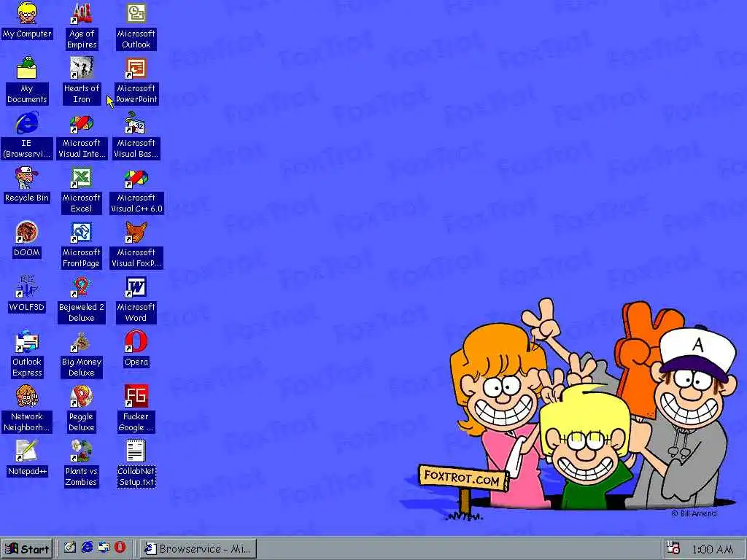The width and height of the screenshot is (747, 560).
Task: Open the Start menu
Action: coord(27,548)
